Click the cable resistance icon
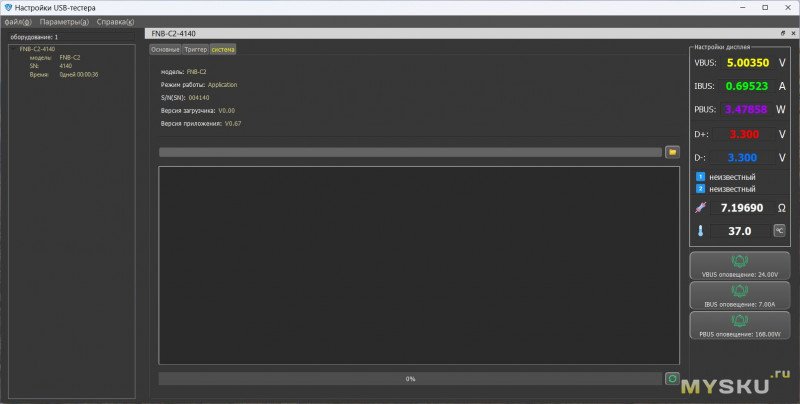Screen dimensions: 800x404 tap(700, 208)
